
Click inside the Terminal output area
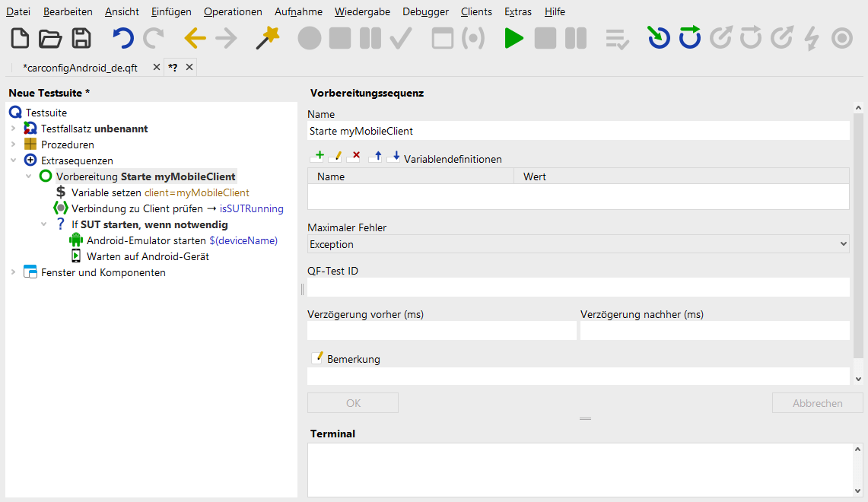[580, 469]
